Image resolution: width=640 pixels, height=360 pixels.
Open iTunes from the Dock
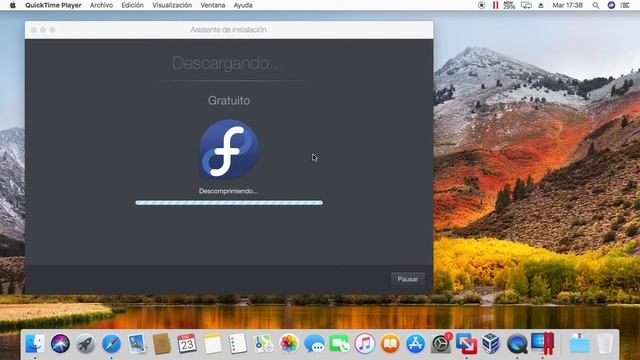pos(365,343)
